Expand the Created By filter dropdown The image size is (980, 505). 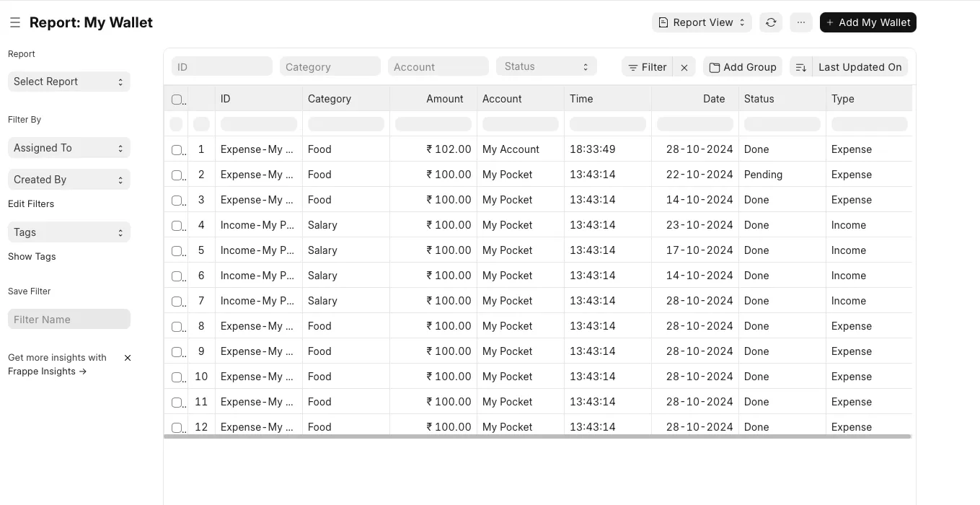[69, 180]
